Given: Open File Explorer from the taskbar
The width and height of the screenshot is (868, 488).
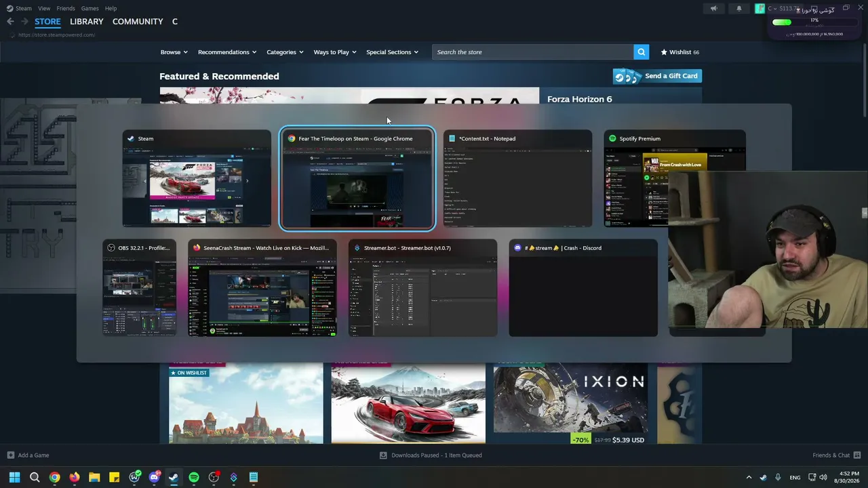Looking at the screenshot, I should (94, 477).
